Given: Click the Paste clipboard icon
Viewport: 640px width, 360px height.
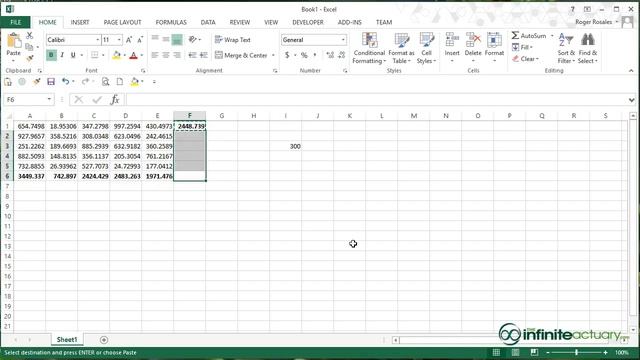Looking at the screenshot, I should click(x=13, y=41).
